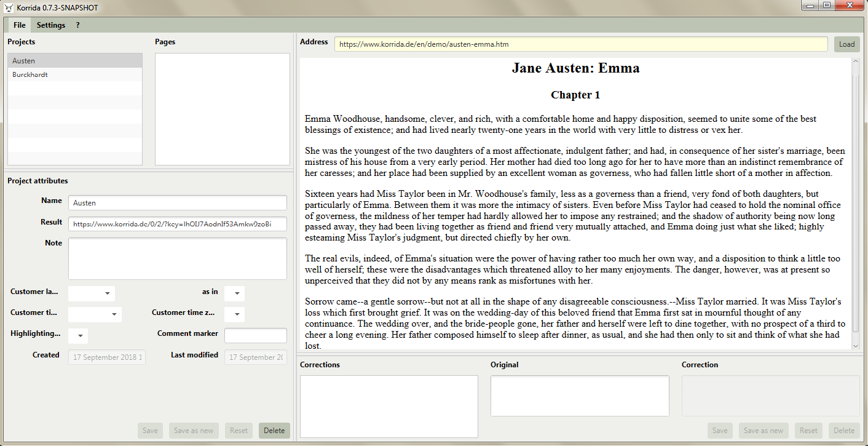868x446 pixels.
Task: Click Delete button under Correction
Action: click(x=844, y=431)
